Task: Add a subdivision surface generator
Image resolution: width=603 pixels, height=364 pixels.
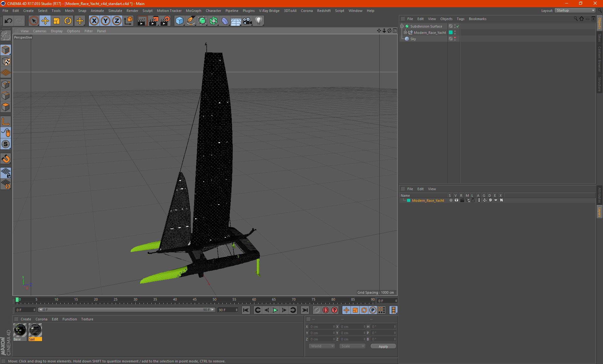Action: (202, 21)
